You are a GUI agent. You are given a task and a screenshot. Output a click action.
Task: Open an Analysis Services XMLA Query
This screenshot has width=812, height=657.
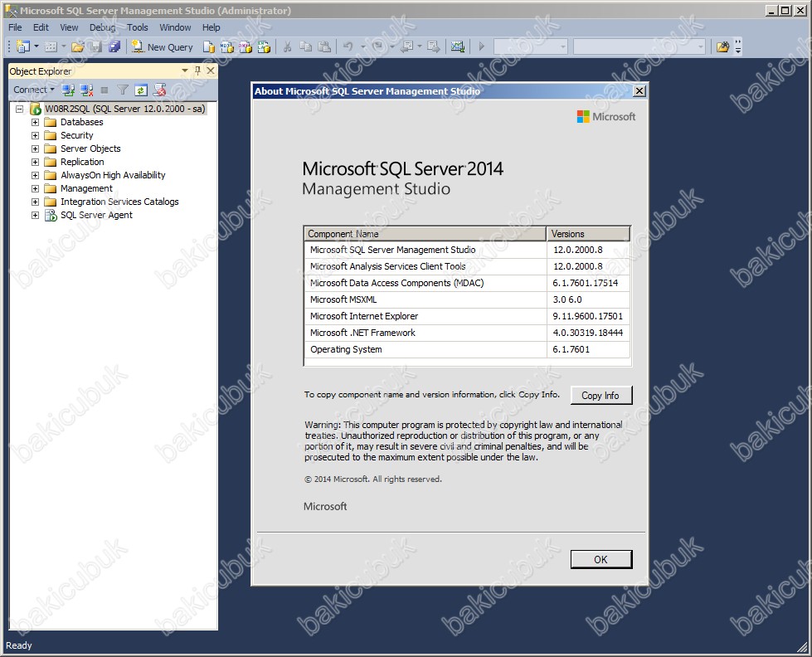click(264, 47)
